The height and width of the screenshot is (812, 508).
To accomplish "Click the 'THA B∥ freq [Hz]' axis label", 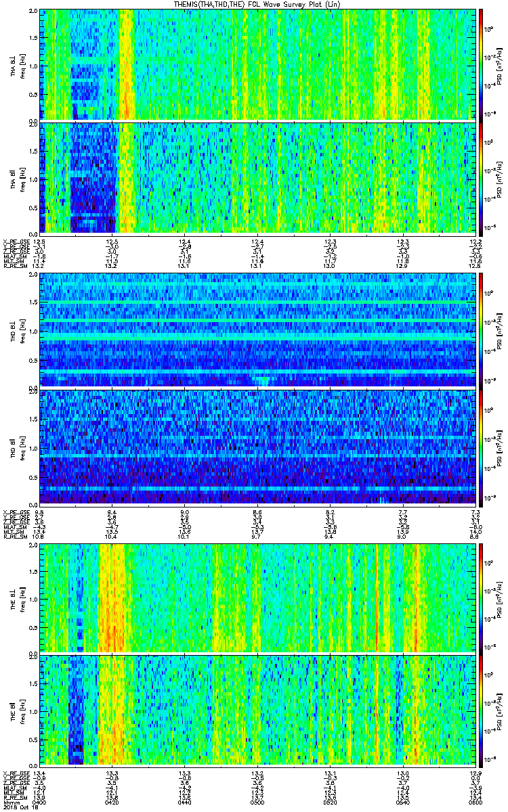I will [17, 178].
